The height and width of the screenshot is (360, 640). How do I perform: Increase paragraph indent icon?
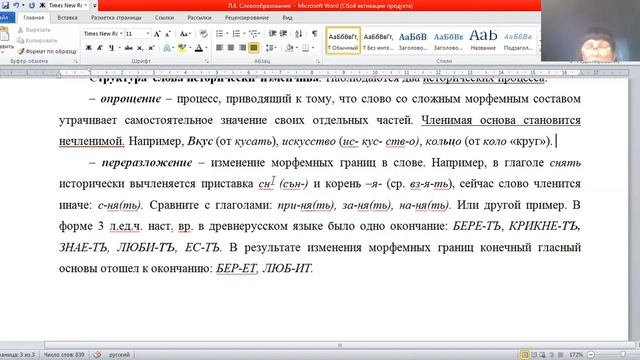point(283,33)
